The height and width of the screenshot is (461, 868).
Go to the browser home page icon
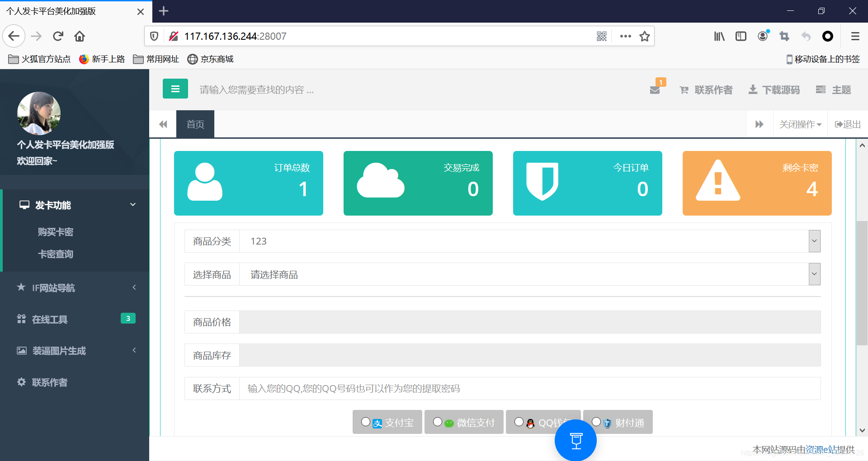click(x=80, y=36)
